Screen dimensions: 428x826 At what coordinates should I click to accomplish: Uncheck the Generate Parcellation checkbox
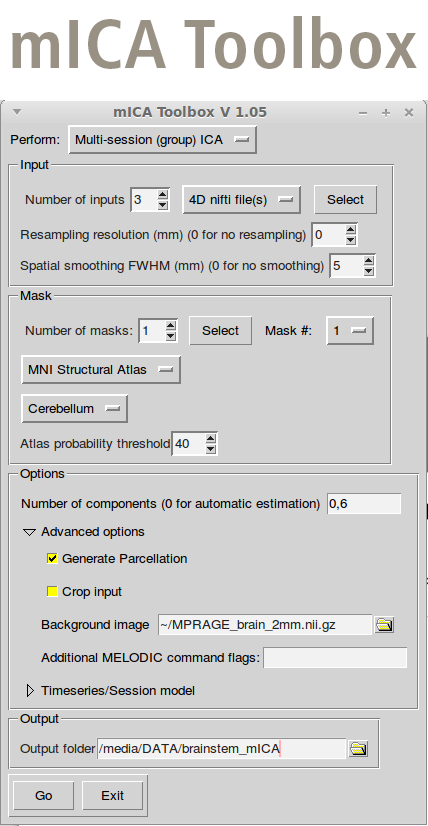point(52,558)
